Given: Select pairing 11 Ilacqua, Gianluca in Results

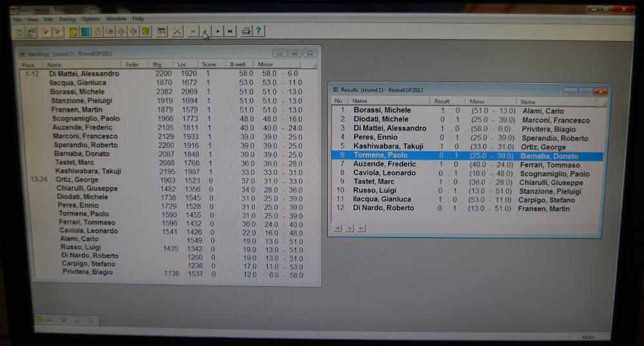Looking at the screenshot, I should coord(468,199).
